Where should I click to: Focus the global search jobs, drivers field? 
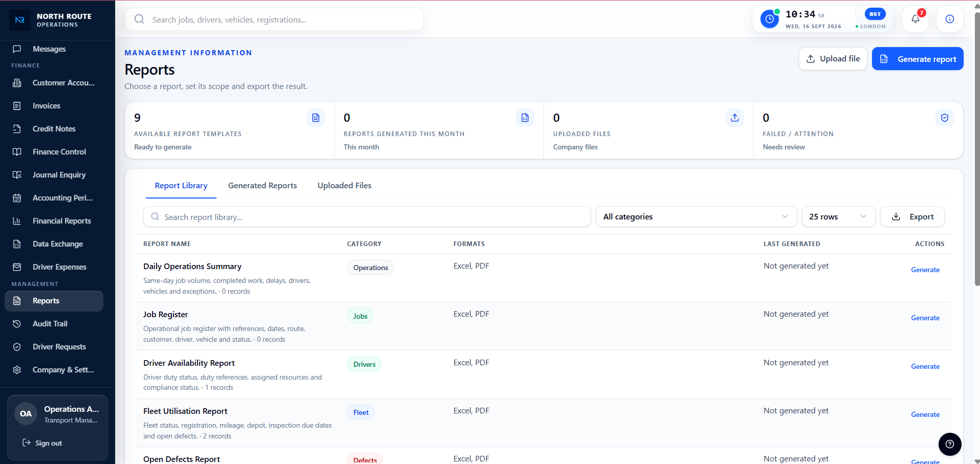(274, 19)
